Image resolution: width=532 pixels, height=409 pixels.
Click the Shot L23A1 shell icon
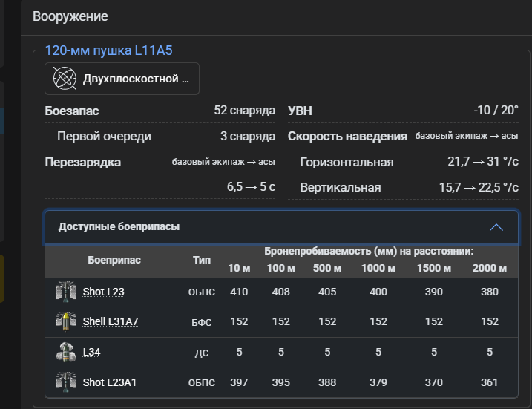point(66,382)
